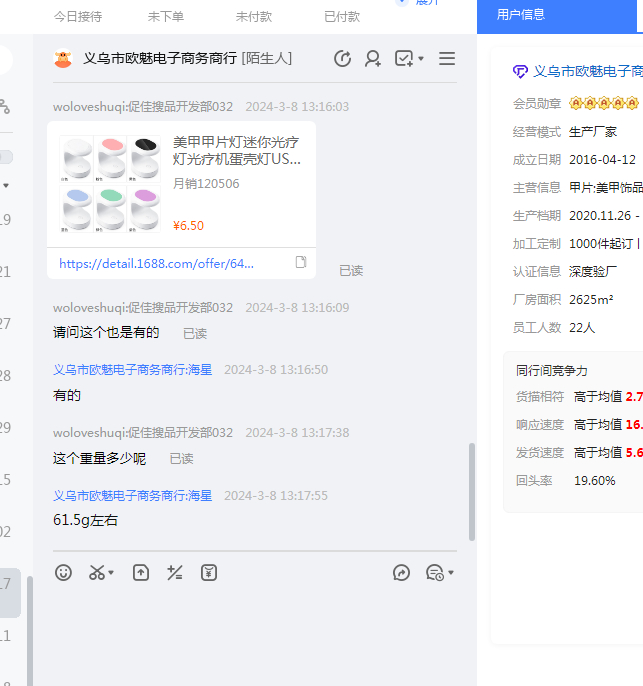Click the upload file icon
This screenshot has height=686, width=643.
[141, 573]
